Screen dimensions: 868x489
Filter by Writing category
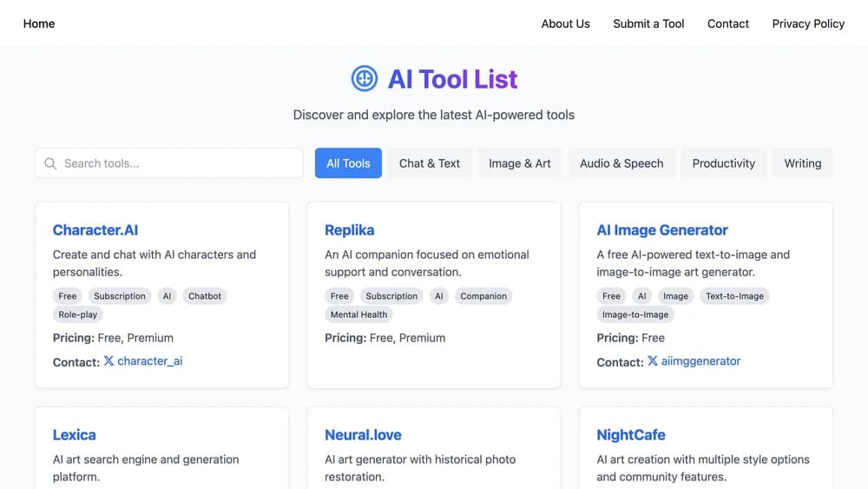tap(803, 162)
